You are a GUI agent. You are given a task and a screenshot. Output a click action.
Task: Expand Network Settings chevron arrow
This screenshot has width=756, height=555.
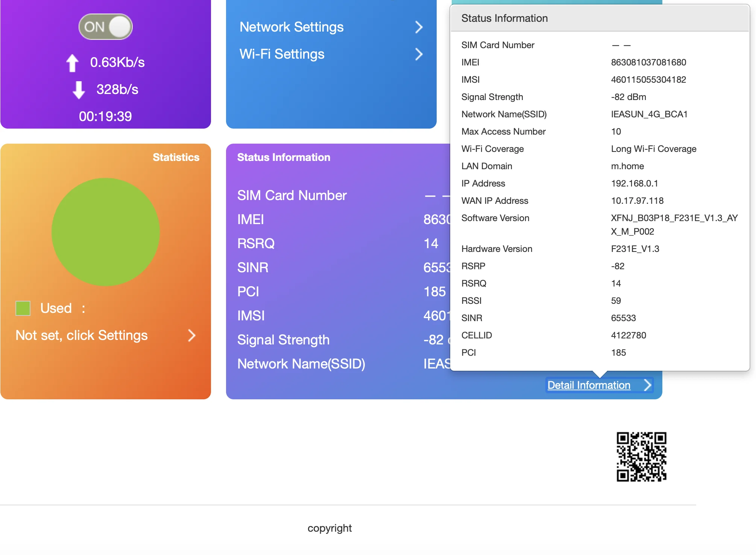(x=419, y=27)
